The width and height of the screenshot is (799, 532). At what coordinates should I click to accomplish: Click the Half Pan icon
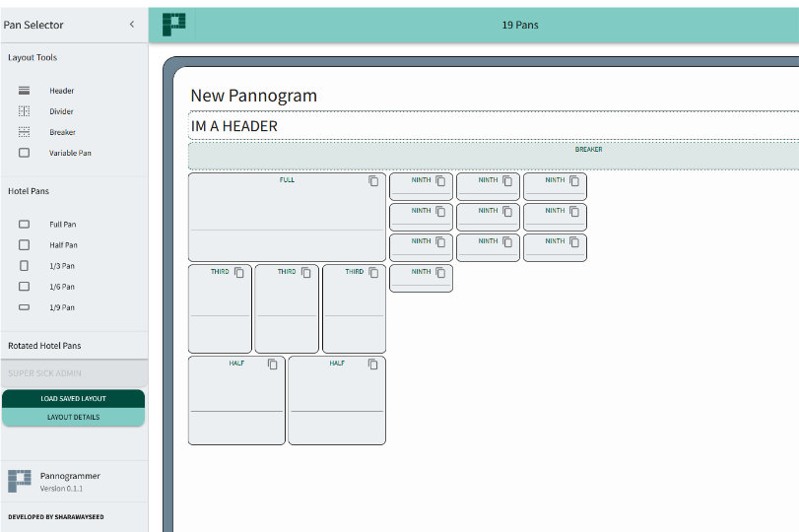tap(25, 245)
